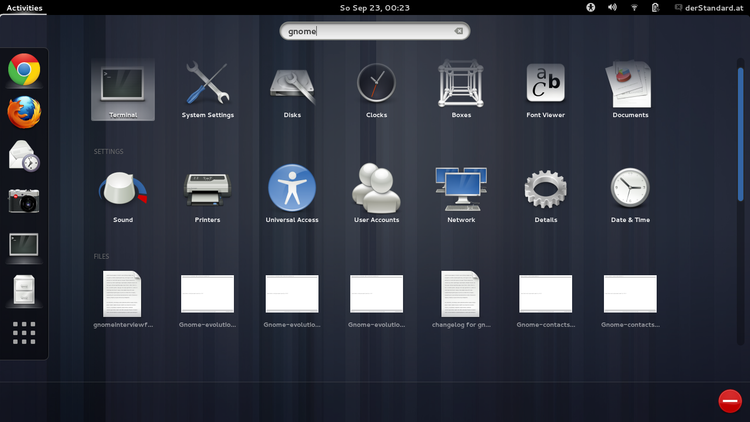Image resolution: width=750 pixels, height=422 pixels.
Task: Open User Accounts settings
Action: pyautogui.click(x=376, y=192)
